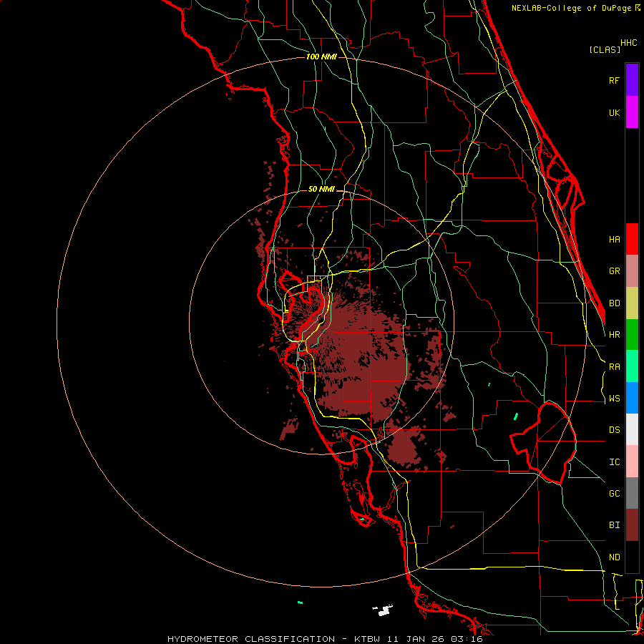
Task: Click the 'BD' legend label
Action: (x=614, y=303)
